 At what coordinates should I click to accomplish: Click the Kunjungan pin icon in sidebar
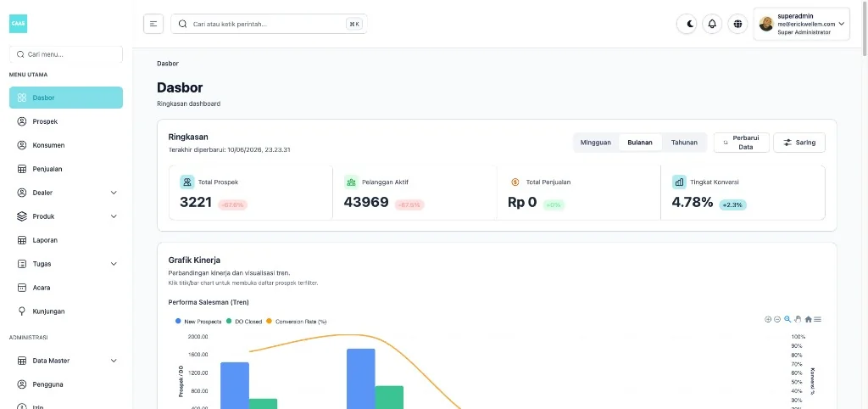pos(22,311)
